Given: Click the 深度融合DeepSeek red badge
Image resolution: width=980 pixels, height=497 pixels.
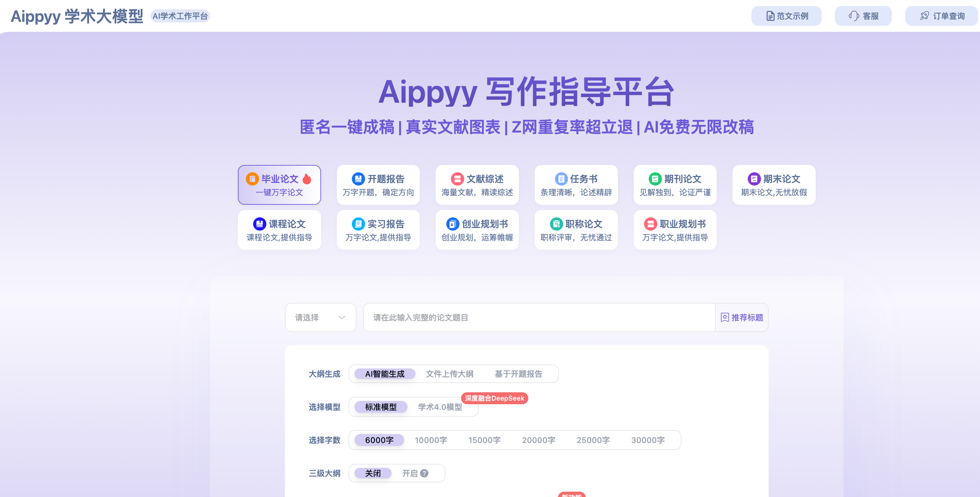Looking at the screenshot, I should click(494, 398).
